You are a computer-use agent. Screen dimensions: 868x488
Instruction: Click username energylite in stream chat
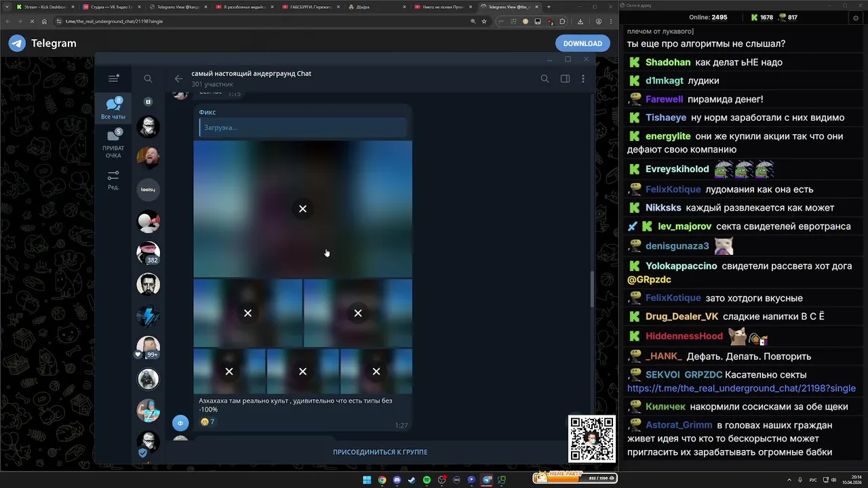point(668,136)
